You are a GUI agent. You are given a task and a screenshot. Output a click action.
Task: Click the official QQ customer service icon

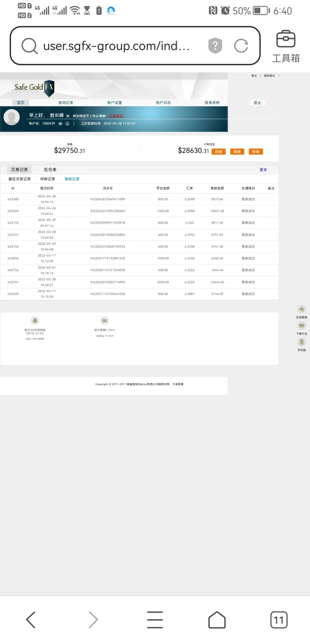pos(35,321)
